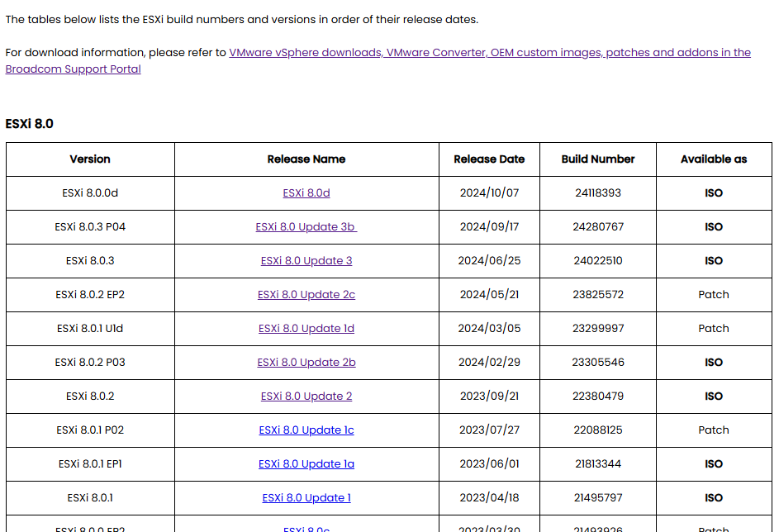Click the ESXi 8.0 section heading
Screen dimensions: 779x532
tap(29, 124)
